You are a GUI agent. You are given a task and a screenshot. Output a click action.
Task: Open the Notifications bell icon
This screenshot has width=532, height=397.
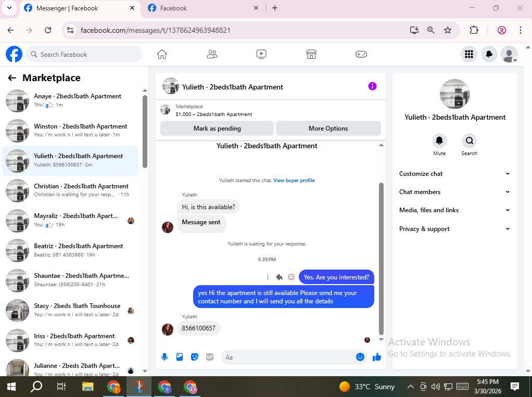pyautogui.click(x=489, y=54)
